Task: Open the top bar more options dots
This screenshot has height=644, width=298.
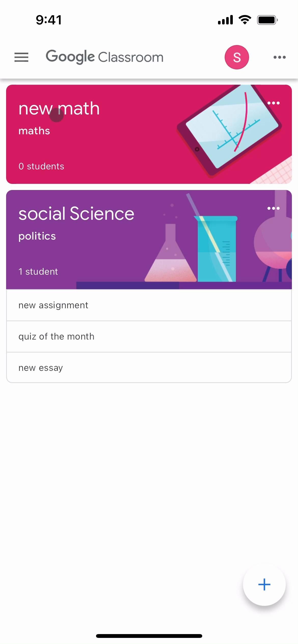Action: (x=279, y=57)
